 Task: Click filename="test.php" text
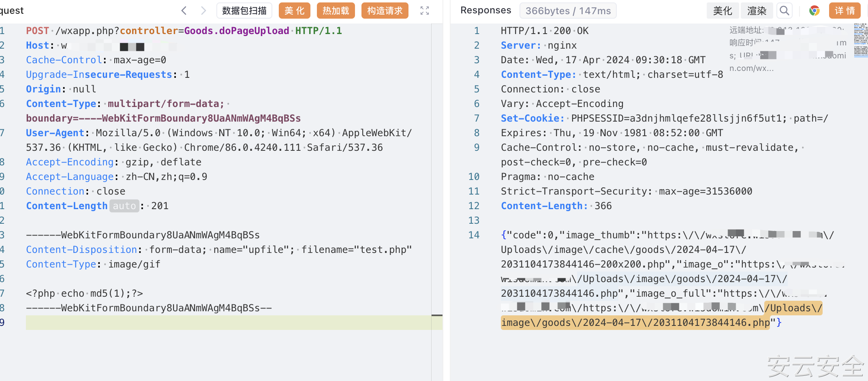point(357,250)
